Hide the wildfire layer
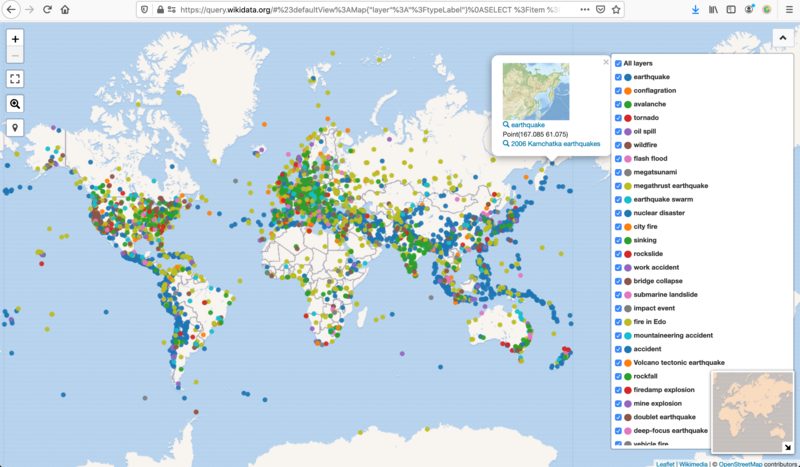Screen dimensions: 800x467 pos(618,145)
